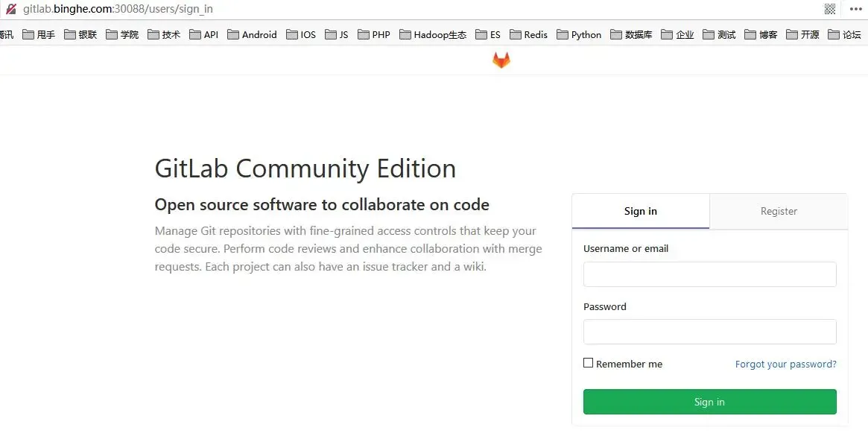
Task: Expand the Hadoop生态 bookmarks folder
Action: pos(433,34)
